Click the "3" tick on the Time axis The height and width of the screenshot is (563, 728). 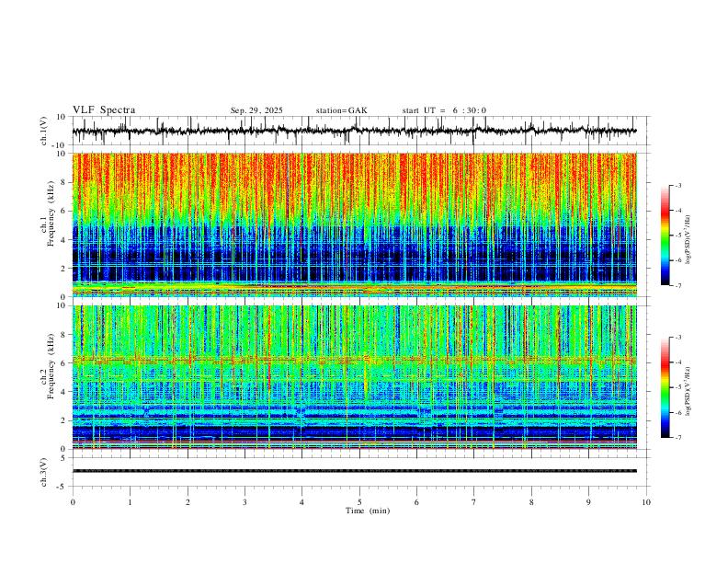[245, 502]
